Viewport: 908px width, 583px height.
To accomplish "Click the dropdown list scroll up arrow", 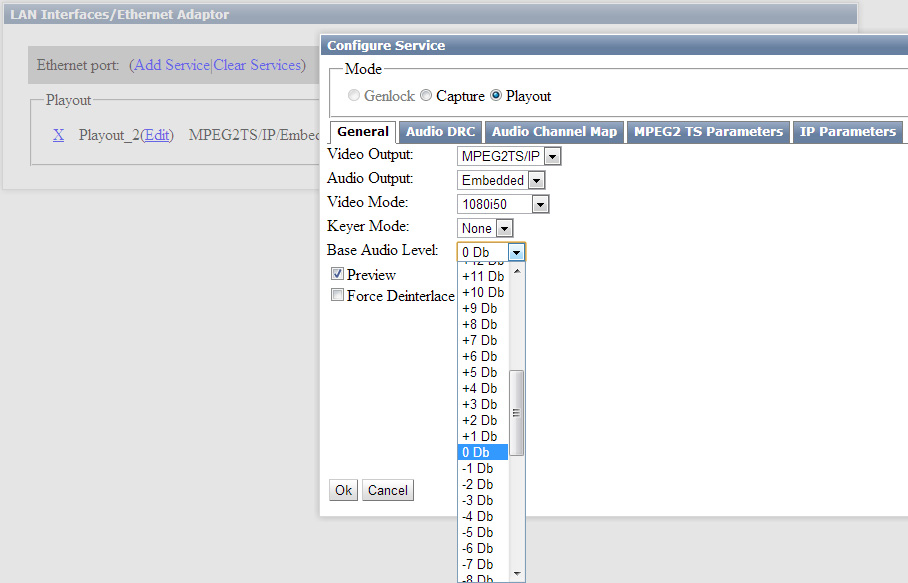I will (517, 271).
